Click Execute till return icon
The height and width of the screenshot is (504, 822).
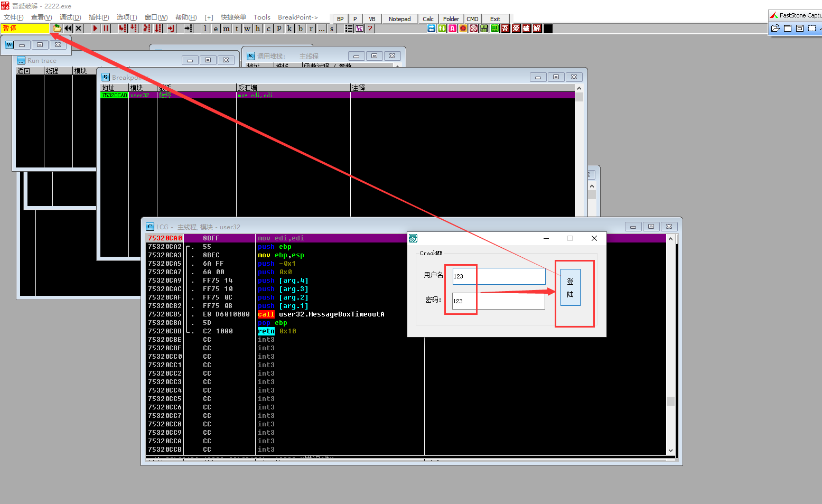pos(172,29)
